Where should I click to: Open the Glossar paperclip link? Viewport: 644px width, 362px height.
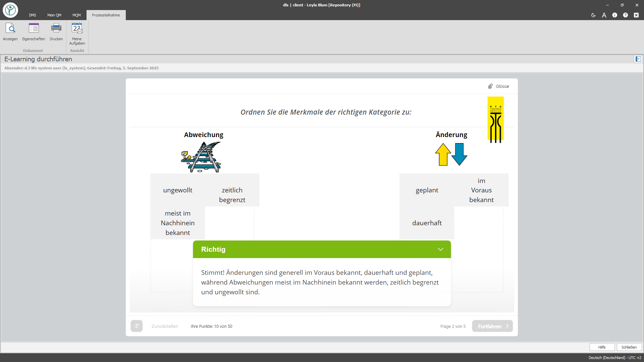(499, 86)
